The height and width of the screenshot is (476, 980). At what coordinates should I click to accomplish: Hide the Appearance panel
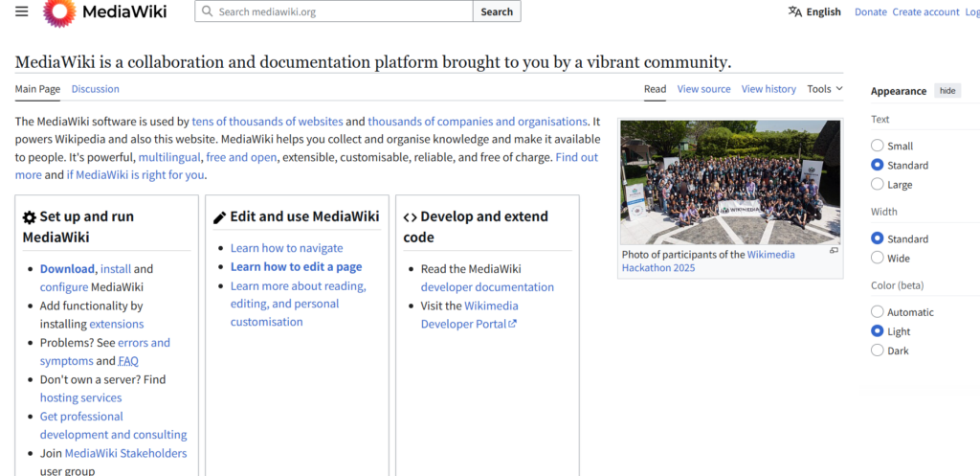click(x=947, y=91)
